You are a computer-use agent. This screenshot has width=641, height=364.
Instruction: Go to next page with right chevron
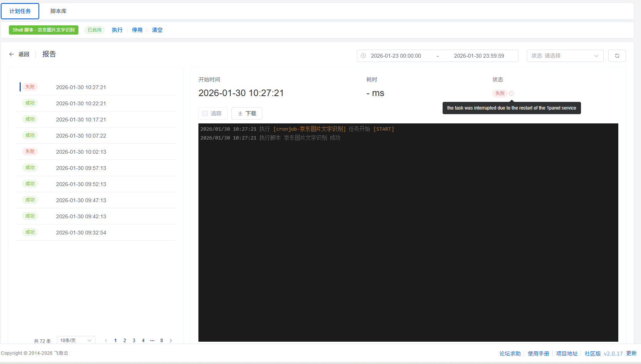coord(171,341)
